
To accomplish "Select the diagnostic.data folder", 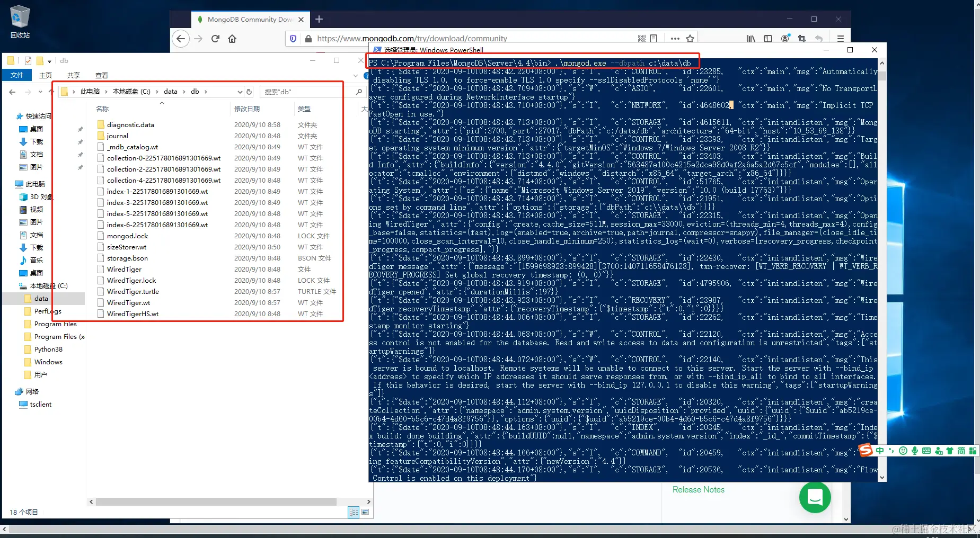I will pos(130,125).
